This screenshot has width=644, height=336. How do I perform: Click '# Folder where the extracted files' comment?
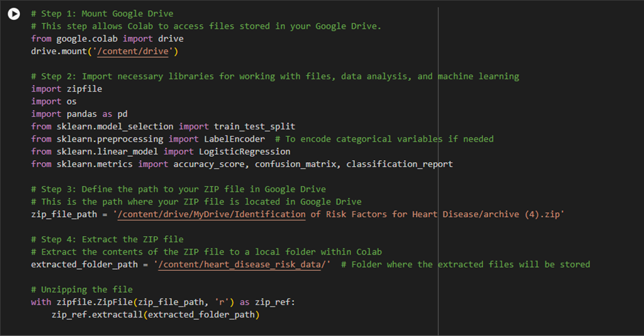coord(465,265)
